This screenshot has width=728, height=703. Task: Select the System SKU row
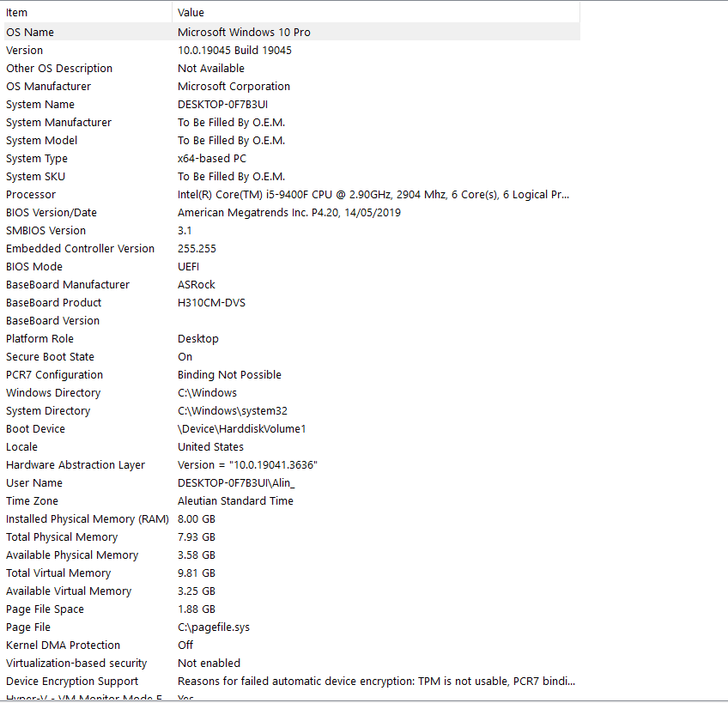292,177
